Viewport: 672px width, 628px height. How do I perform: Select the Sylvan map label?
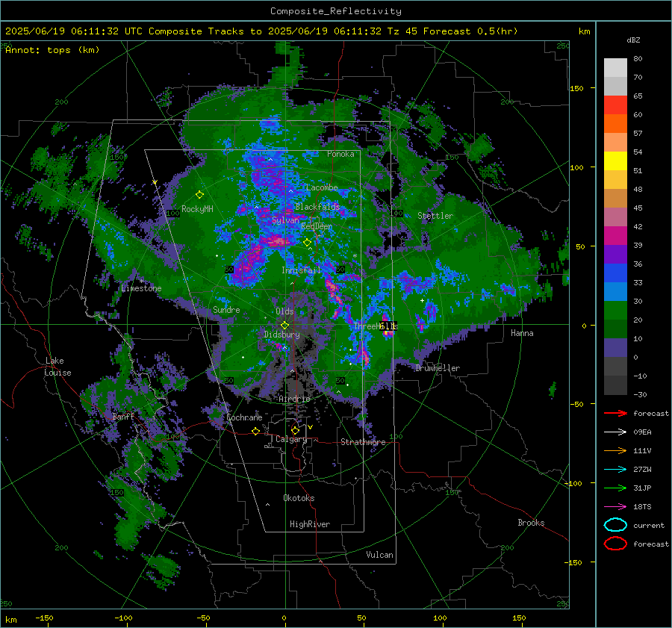pyautogui.click(x=285, y=220)
